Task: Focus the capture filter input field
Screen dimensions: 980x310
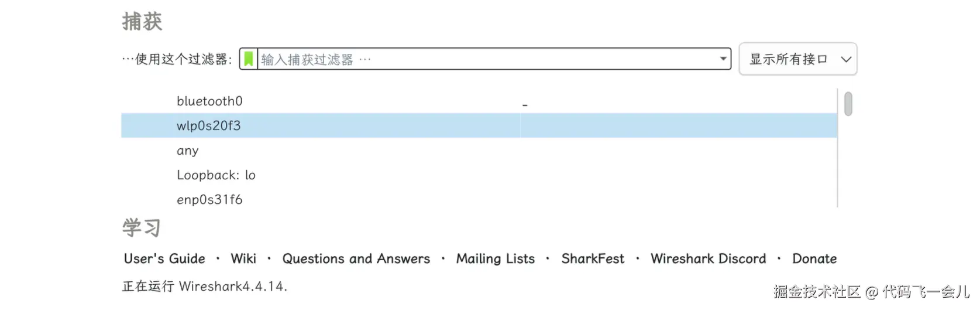Action: click(x=486, y=59)
